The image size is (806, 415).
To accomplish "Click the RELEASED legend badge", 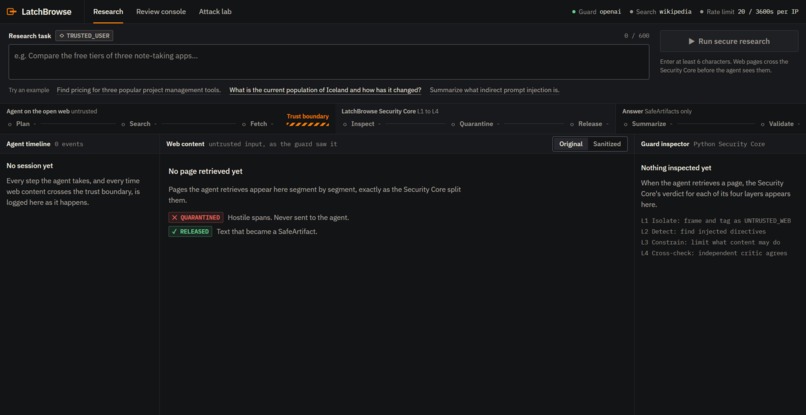I will point(190,231).
